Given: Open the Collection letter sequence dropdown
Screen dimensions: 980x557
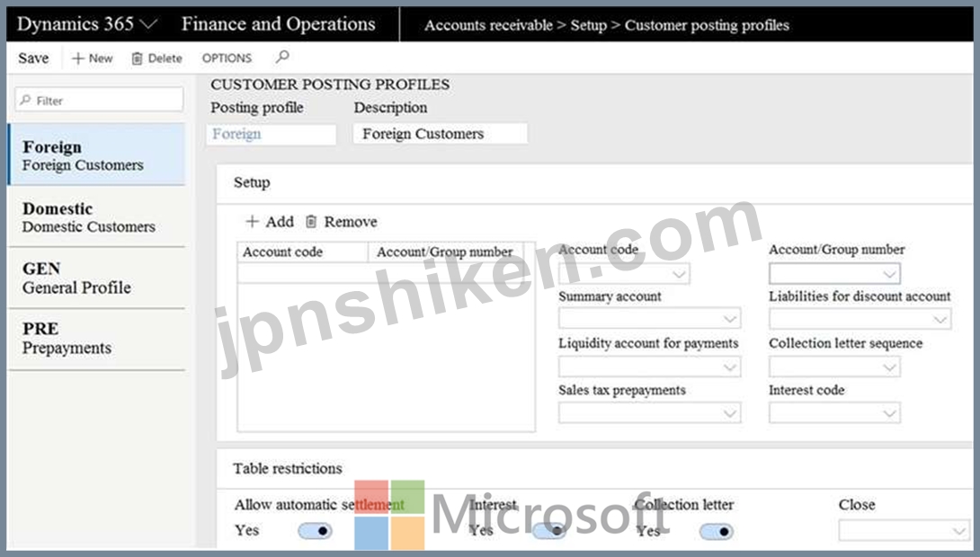Looking at the screenshot, I should click(834, 367).
